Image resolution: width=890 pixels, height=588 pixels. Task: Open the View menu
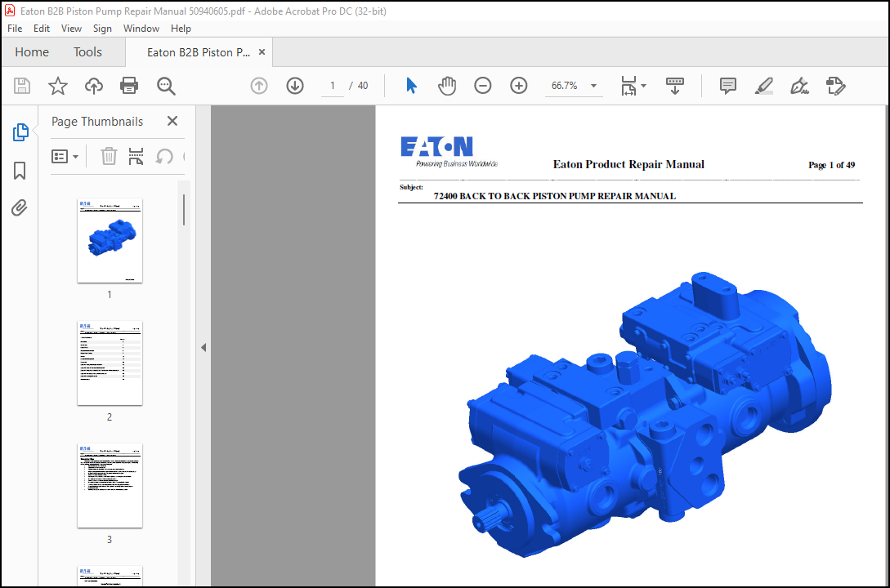[x=71, y=29]
